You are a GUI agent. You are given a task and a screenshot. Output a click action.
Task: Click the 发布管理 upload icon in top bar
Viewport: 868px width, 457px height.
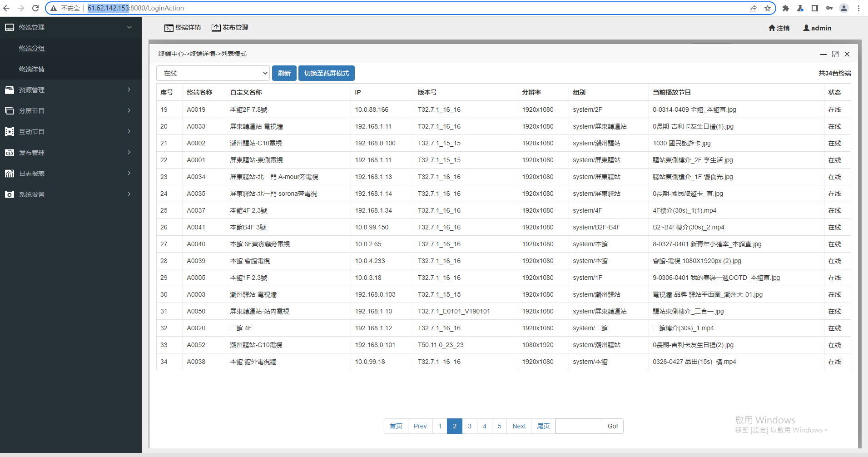[x=216, y=28]
